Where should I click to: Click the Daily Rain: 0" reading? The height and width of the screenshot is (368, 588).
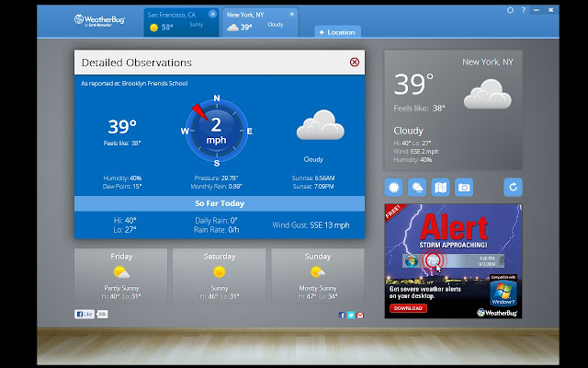217,221
